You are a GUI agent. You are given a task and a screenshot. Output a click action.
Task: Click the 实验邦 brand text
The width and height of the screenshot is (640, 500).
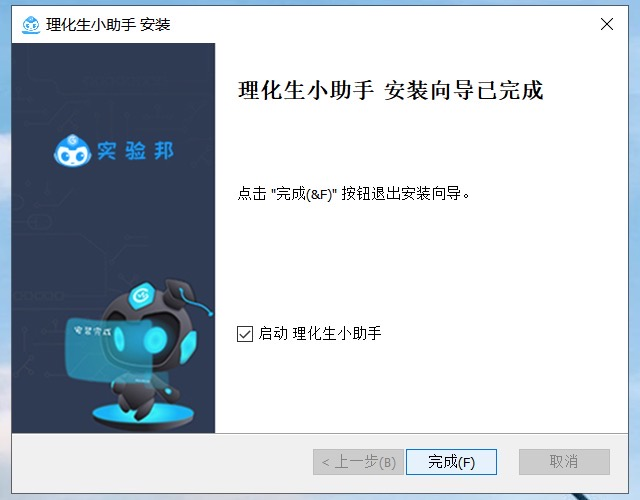click(136, 151)
